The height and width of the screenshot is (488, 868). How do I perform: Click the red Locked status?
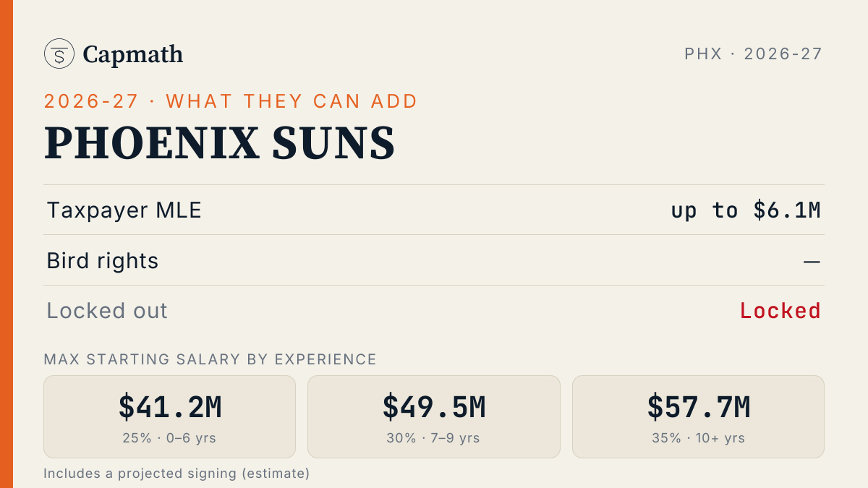[780, 311]
